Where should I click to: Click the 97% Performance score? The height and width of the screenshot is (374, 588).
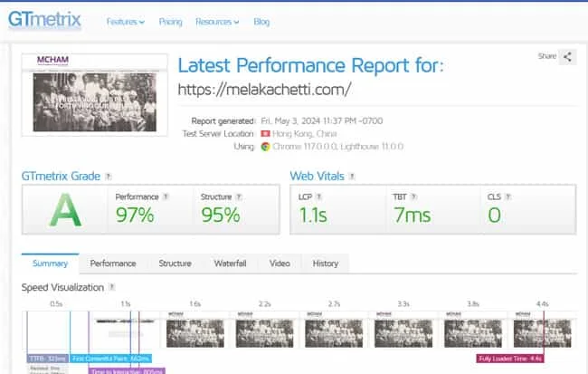click(135, 216)
